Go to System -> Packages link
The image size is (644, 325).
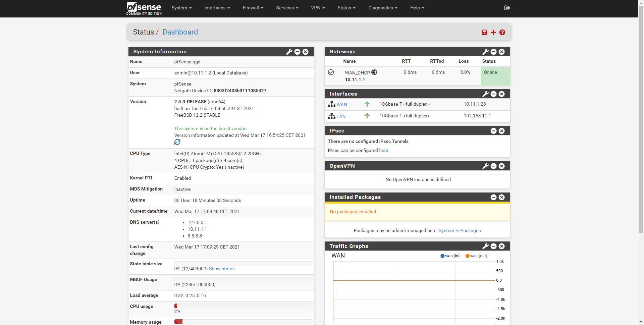coord(460,230)
